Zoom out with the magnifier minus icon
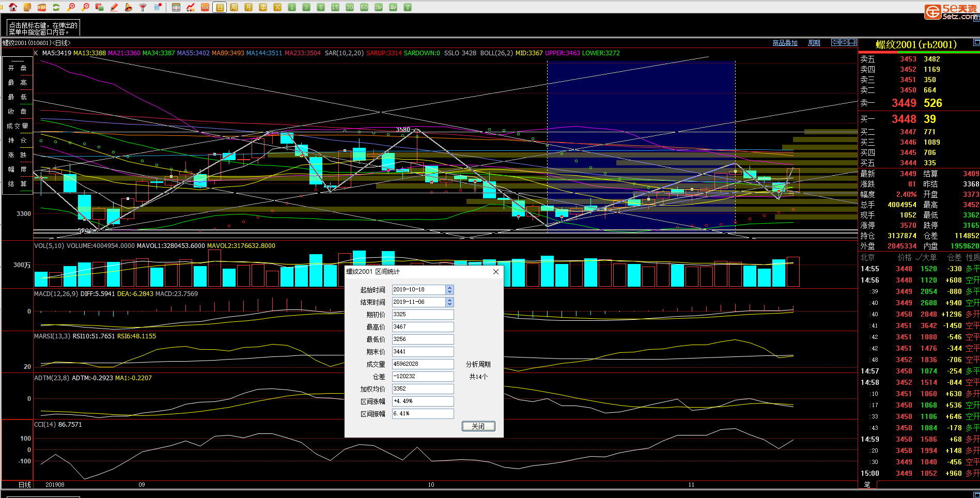 point(85,7)
